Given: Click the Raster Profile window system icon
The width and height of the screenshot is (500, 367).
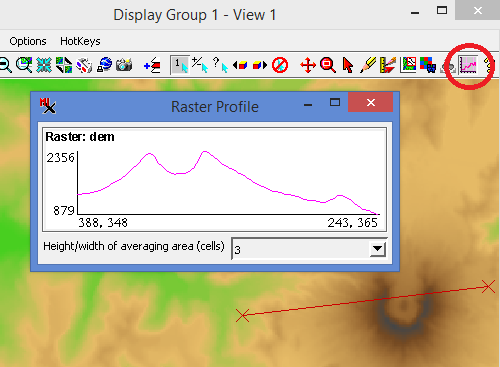Looking at the screenshot, I should pos(48,106).
